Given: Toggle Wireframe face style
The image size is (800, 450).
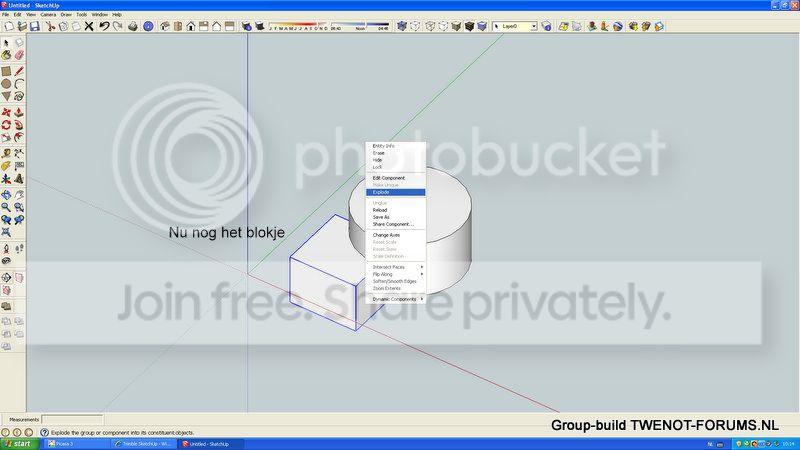Looking at the screenshot, I should pos(430,26).
